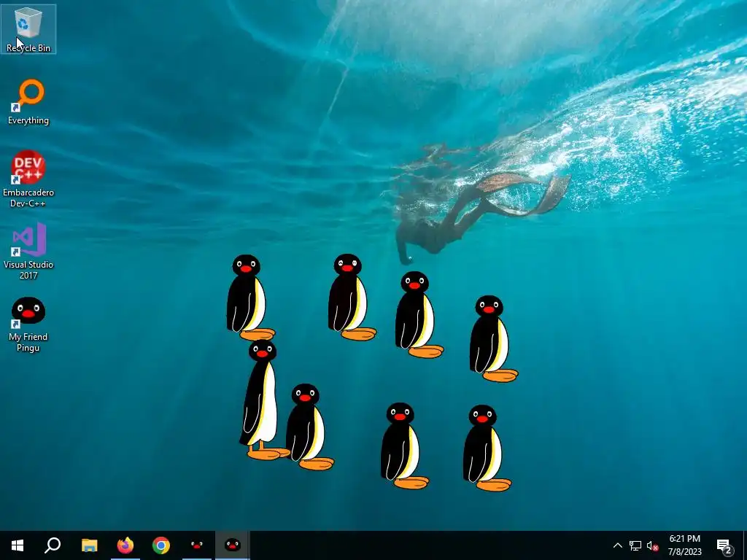Viewport: 747px width, 560px height.
Task: Open File Explorer from the taskbar
Action: point(89,545)
